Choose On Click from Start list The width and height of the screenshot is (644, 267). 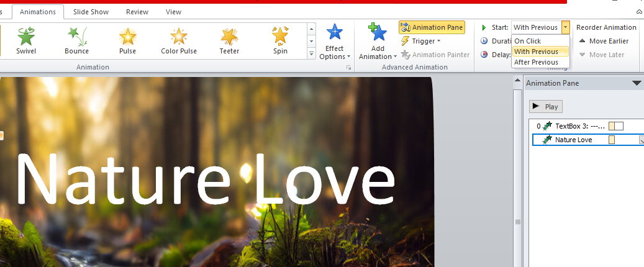click(x=528, y=41)
